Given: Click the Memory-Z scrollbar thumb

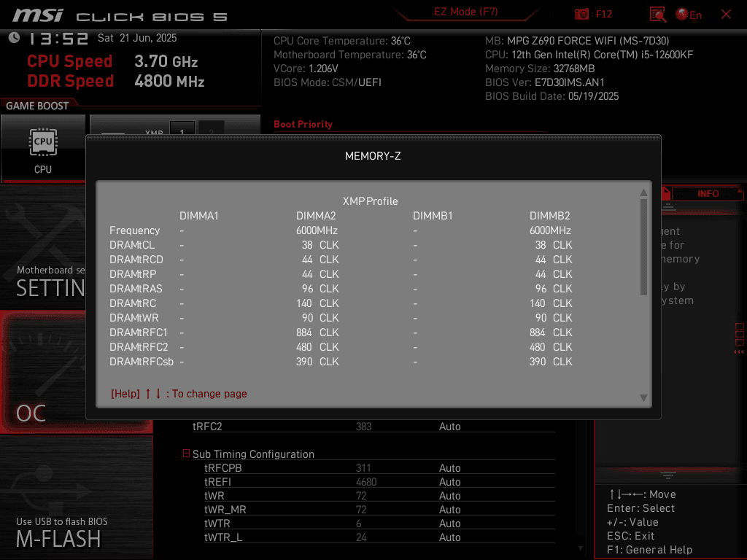Looking at the screenshot, I should pyautogui.click(x=643, y=246).
